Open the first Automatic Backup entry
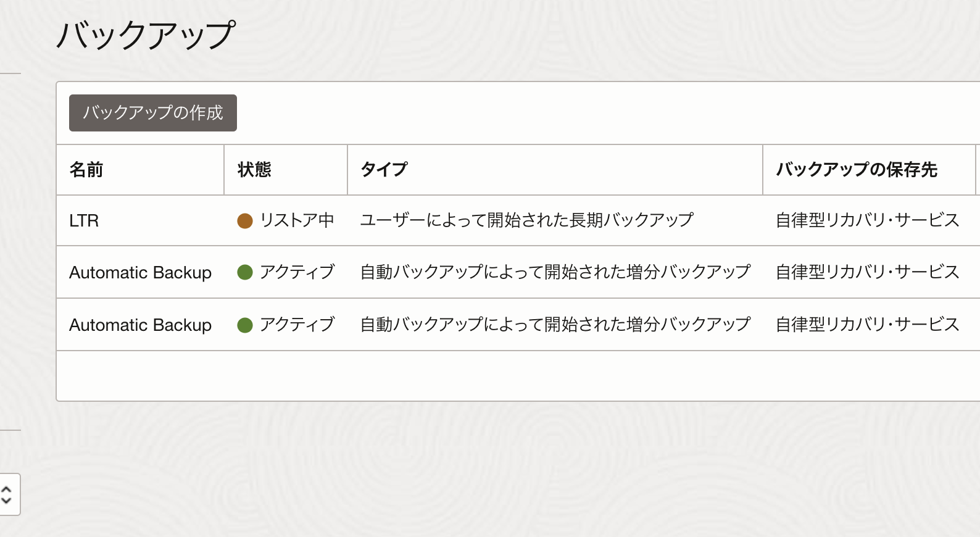980x537 pixels. coord(140,273)
